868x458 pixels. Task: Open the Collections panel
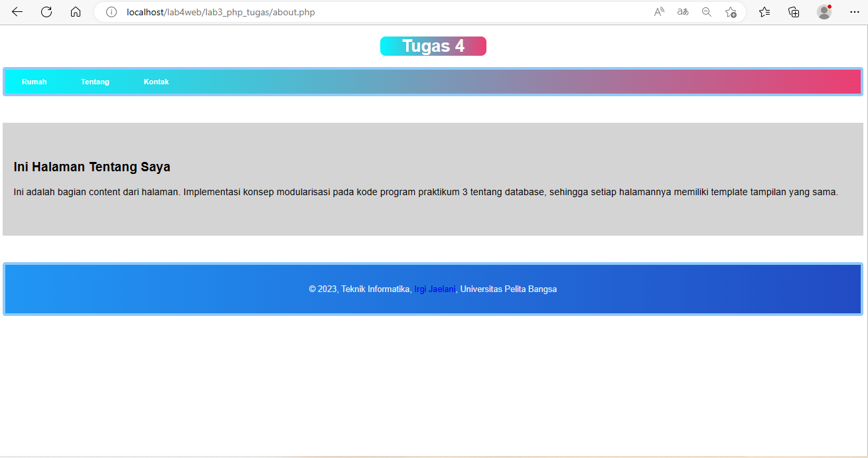(794, 12)
